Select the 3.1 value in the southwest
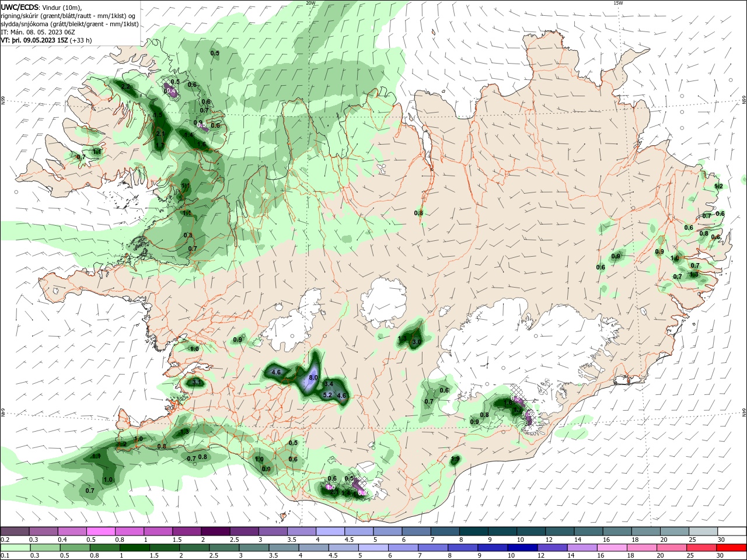Viewport: 747px width, 560px height. tap(197, 383)
